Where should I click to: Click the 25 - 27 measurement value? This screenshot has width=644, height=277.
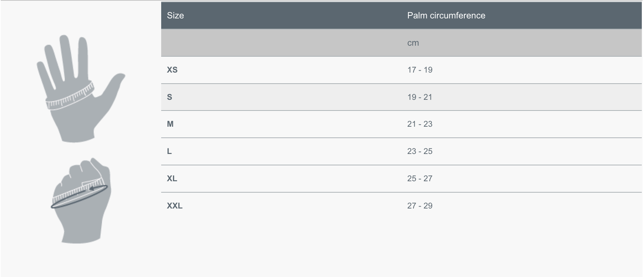[x=420, y=179]
